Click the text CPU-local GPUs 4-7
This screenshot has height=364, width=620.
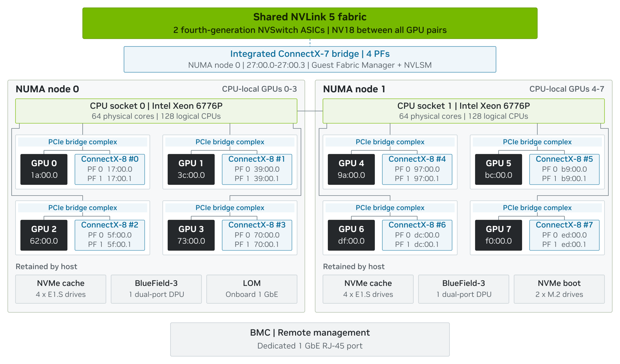tap(567, 89)
